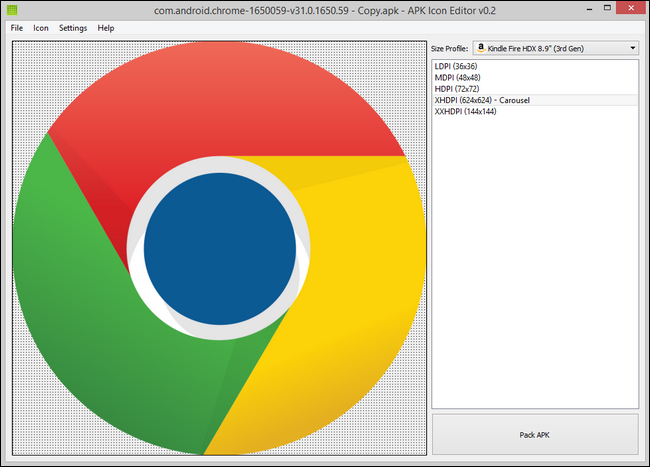Open the Help menu
This screenshot has height=467, width=650.
click(x=106, y=28)
